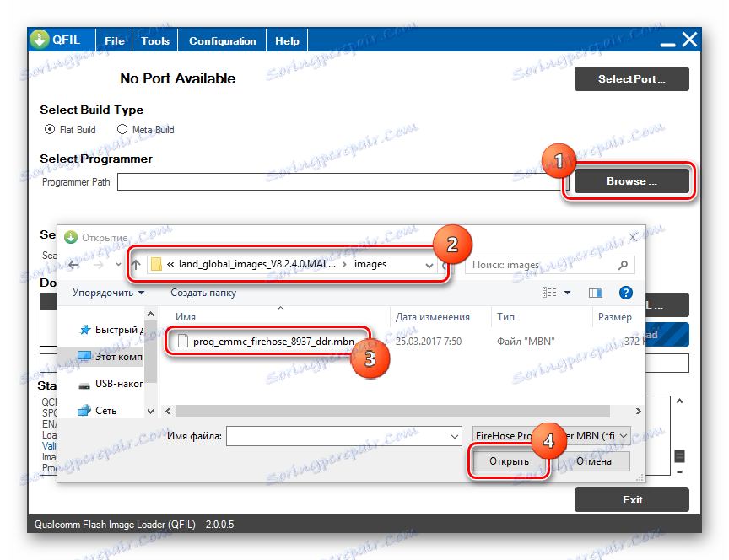Click Открыть to open the file
This screenshot has height=560, width=729.
click(x=509, y=461)
